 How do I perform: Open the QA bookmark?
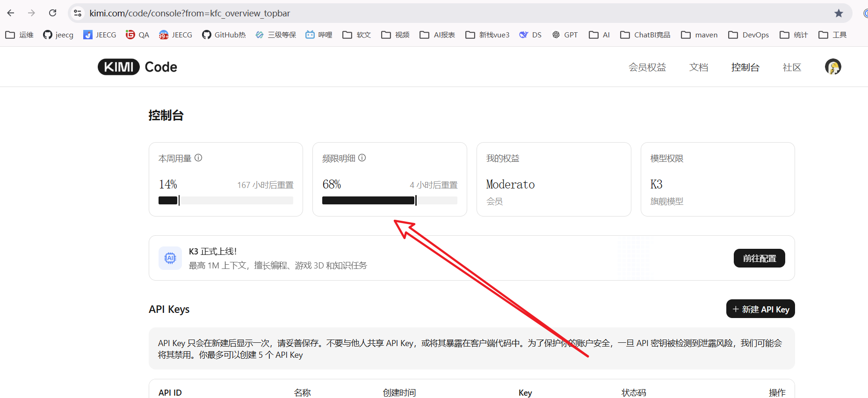coord(137,35)
